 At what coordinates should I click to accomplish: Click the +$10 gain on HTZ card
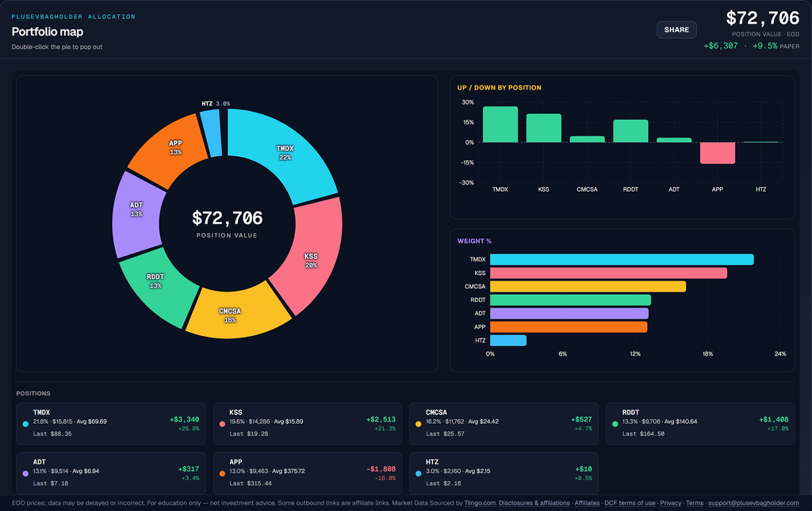click(x=584, y=469)
